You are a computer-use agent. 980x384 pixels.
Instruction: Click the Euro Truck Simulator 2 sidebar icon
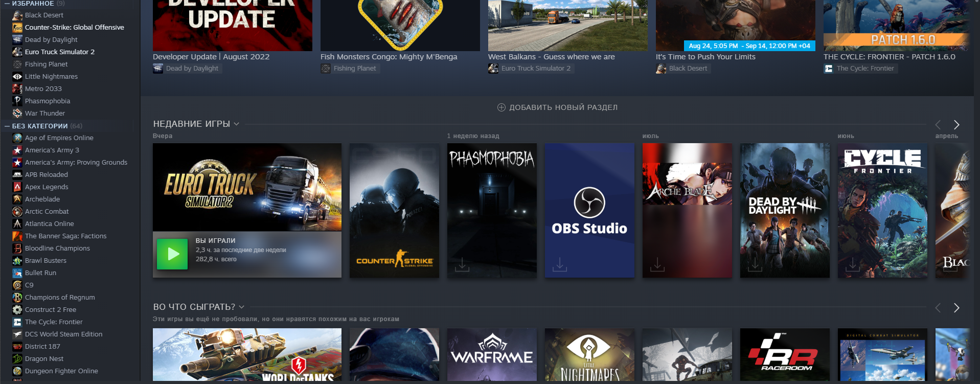click(17, 52)
